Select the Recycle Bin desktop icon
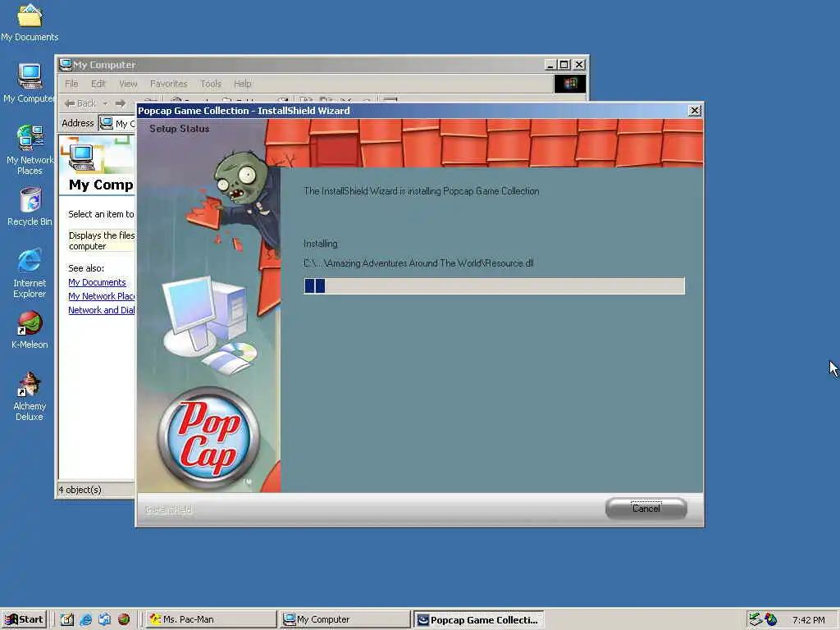Image resolution: width=840 pixels, height=630 pixels. pyautogui.click(x=30, y=207)
